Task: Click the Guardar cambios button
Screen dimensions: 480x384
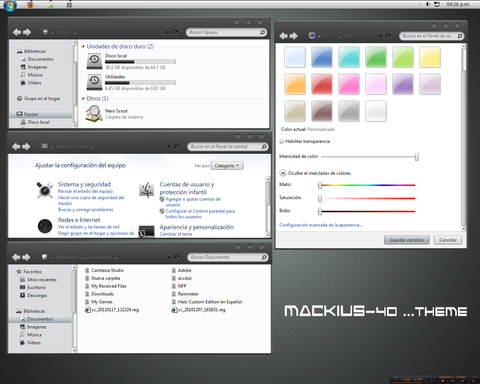Action: [x=407, y=240]
